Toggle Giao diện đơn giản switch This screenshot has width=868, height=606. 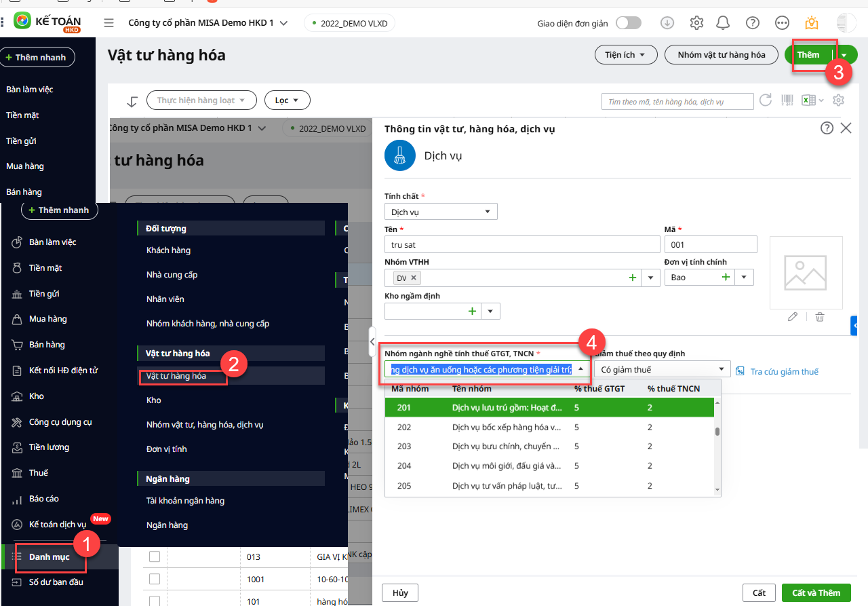pos(628,23)
